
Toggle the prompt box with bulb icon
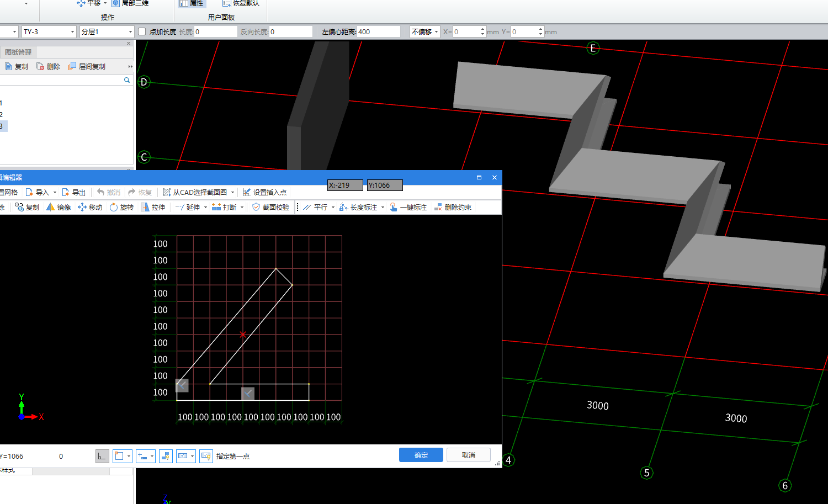tap(206, 456)
